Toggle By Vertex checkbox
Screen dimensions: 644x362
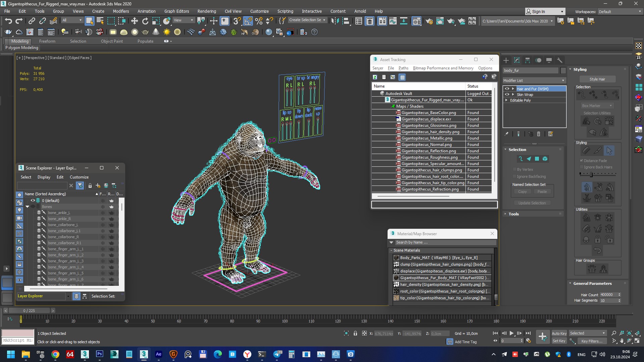coord(514,169)
